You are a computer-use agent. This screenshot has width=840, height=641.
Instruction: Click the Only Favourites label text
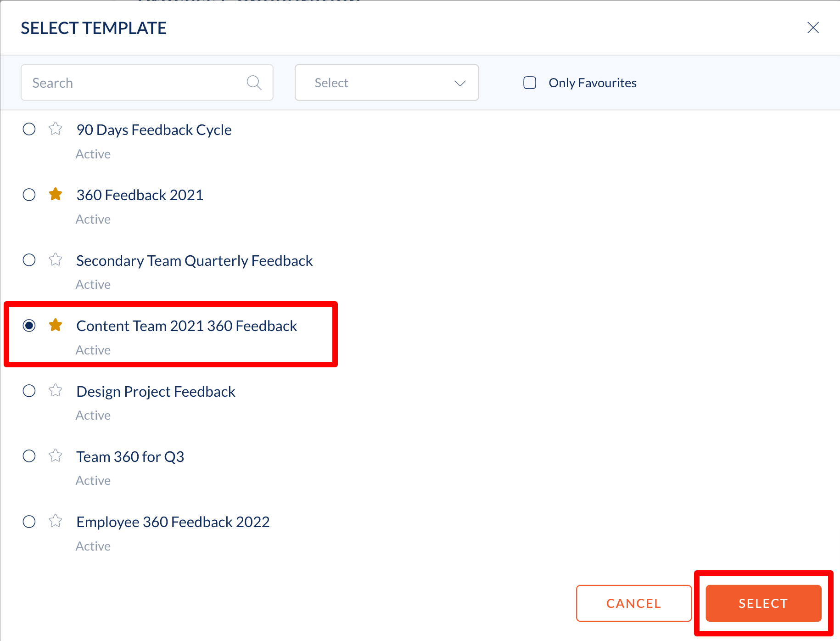593,83
